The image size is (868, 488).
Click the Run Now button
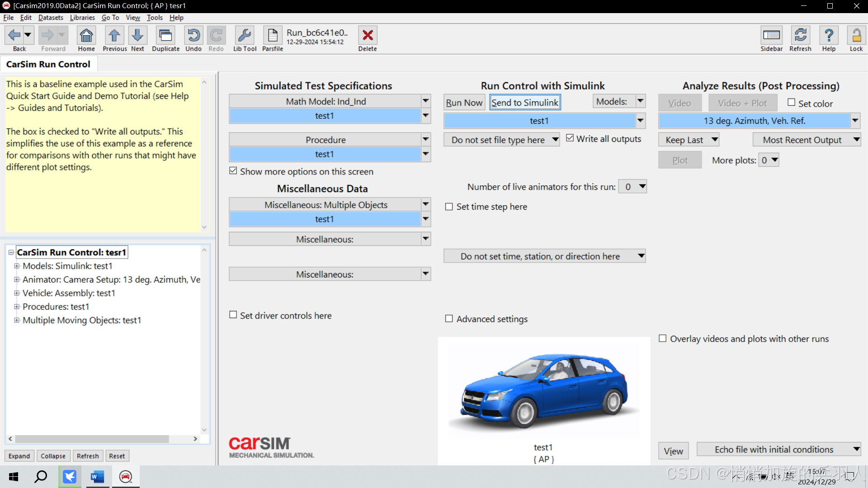pos(464,103)
